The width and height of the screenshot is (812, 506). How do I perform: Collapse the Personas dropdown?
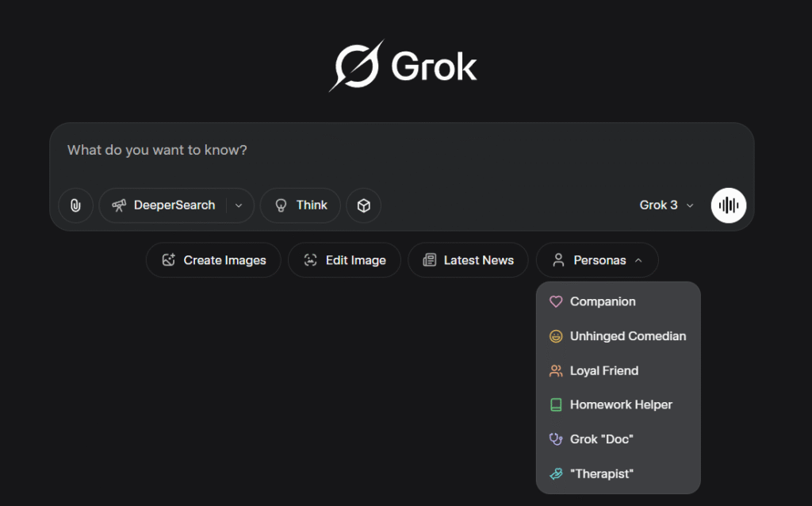point(597,260)
